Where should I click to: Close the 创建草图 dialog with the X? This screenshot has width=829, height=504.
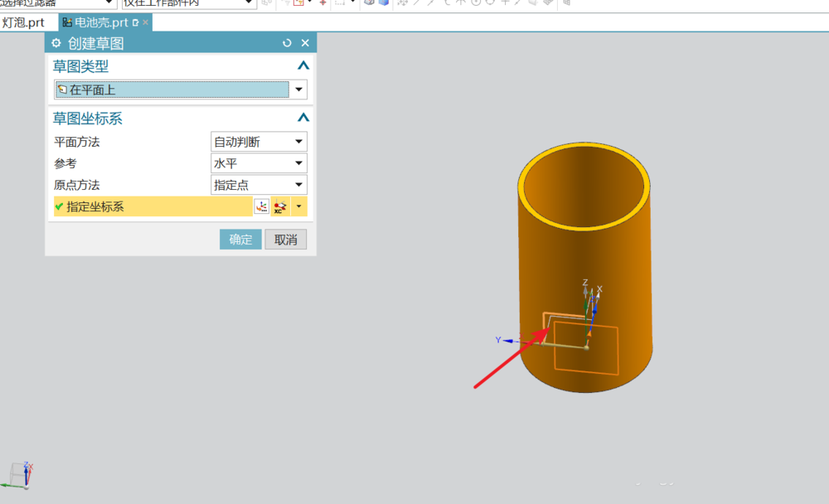click(305, 43)
